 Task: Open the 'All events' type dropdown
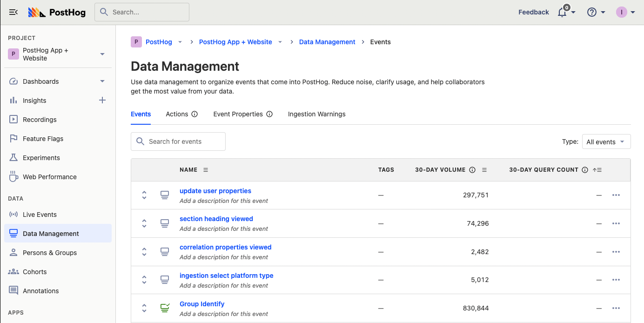click(x=606, y=141)
